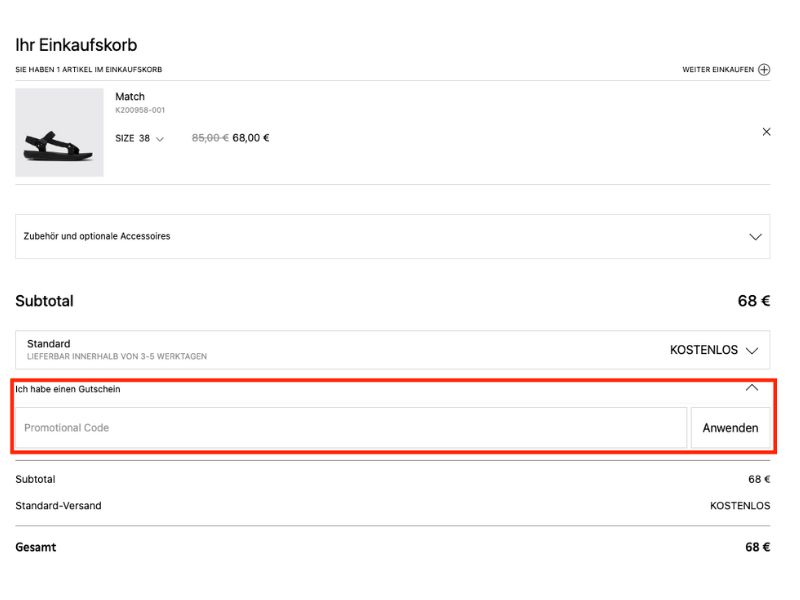Focus the Promotional Code input field
The width and height of the screenshot is (800, 600).
point(350,428)
